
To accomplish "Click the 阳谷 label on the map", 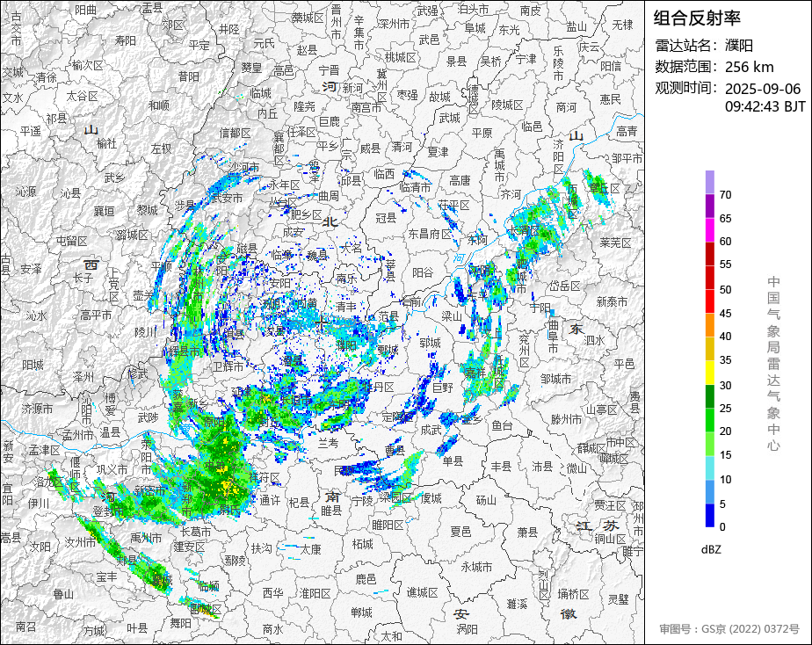I will coord(423,272).
